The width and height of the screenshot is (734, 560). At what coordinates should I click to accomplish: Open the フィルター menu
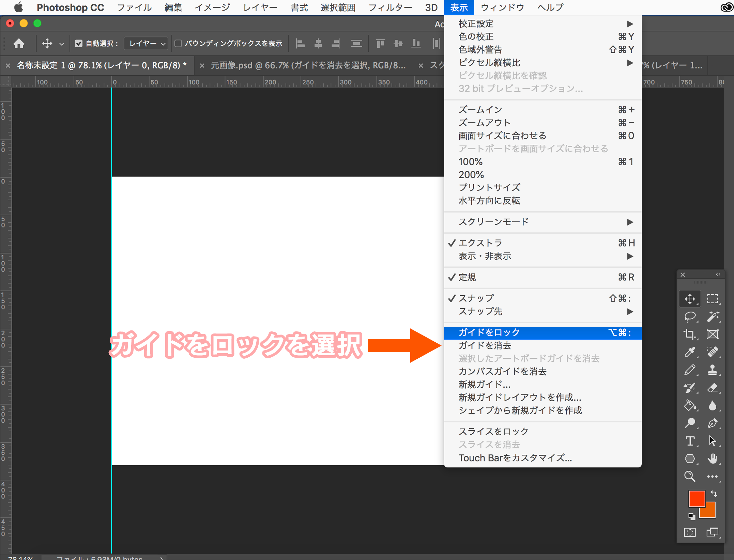[390, 7]
